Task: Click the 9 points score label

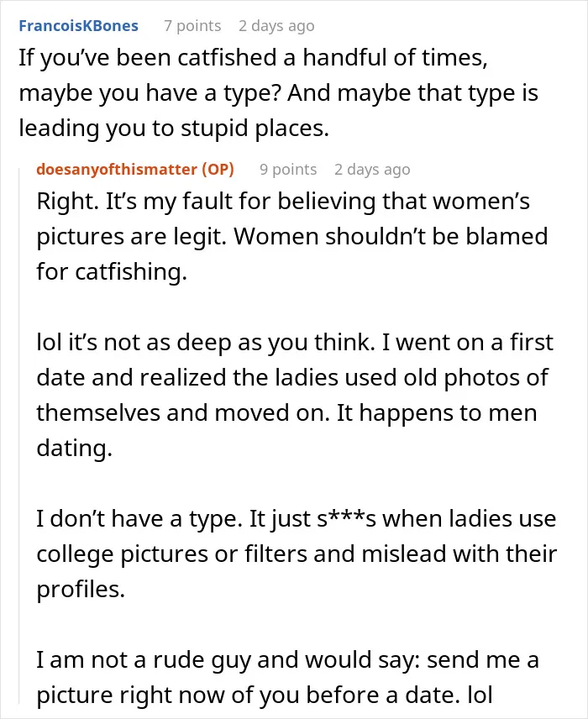Action: [288, 169]
